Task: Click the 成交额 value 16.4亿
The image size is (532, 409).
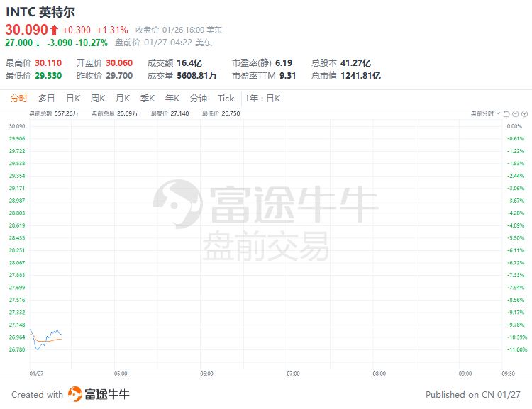Action: [x=189, y=63]
